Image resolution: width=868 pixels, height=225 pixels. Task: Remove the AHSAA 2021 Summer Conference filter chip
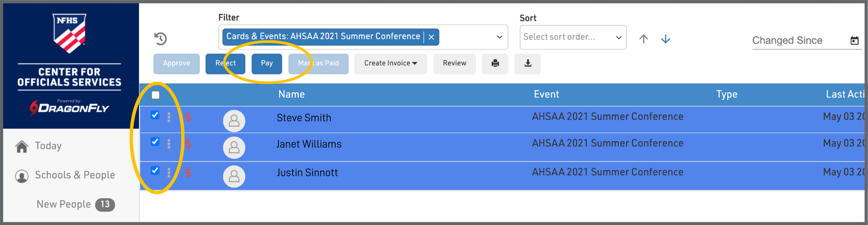click(x=431, y=37)
